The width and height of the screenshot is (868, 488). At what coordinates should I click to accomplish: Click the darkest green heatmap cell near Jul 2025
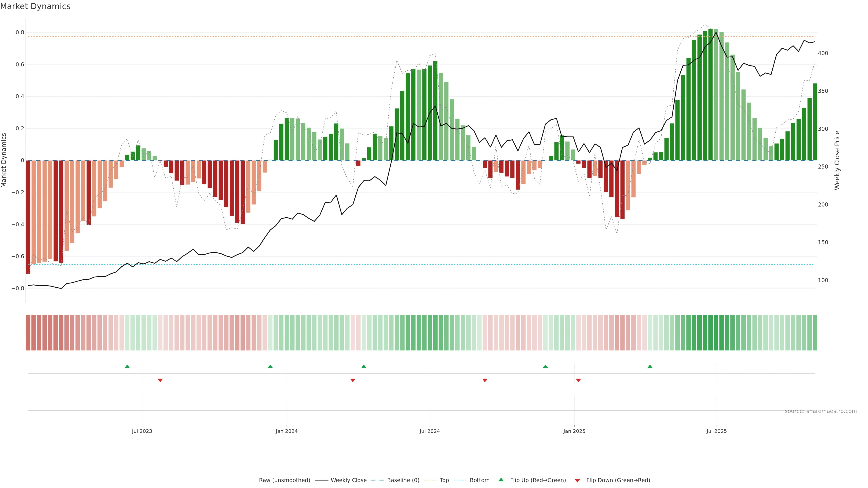pos(710,332)
